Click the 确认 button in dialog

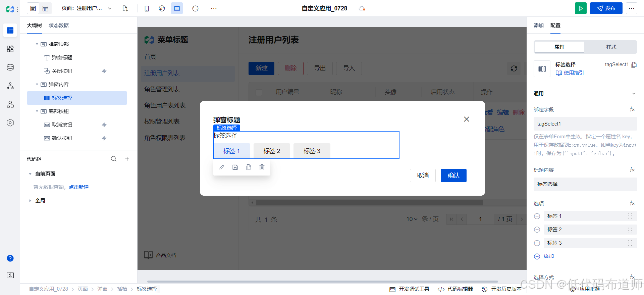453,176
